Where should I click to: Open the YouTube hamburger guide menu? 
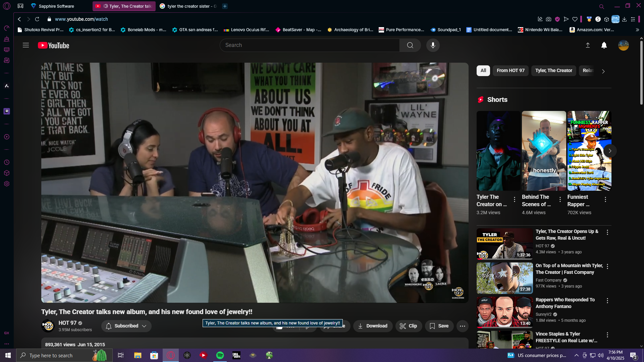click(26, 45)
